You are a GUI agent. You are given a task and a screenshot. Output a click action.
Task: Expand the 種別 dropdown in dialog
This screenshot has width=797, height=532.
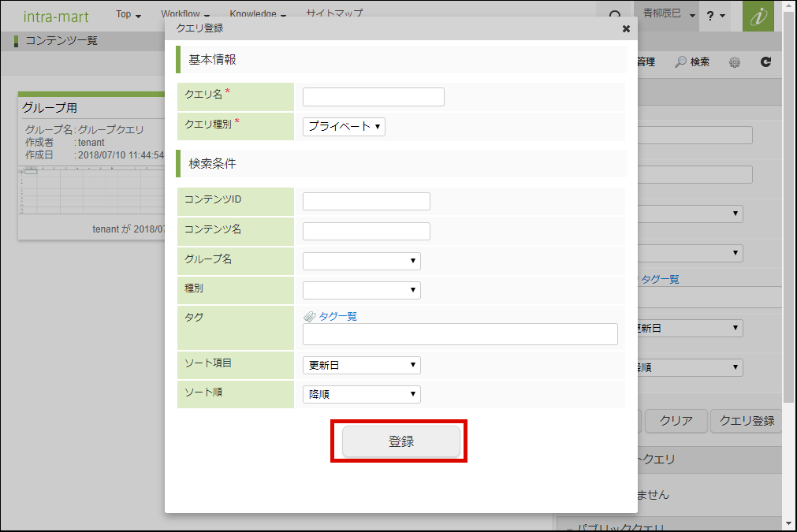coord(361,290)
